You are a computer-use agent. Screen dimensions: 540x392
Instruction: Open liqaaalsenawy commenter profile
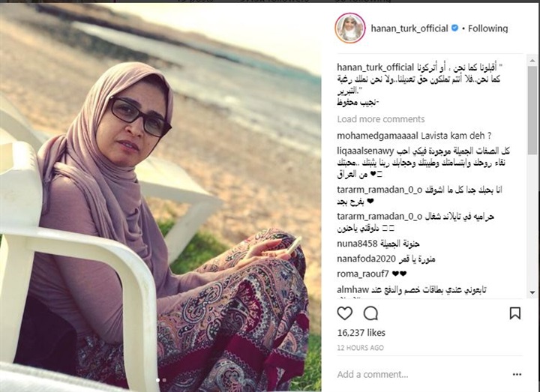[365, 151]
